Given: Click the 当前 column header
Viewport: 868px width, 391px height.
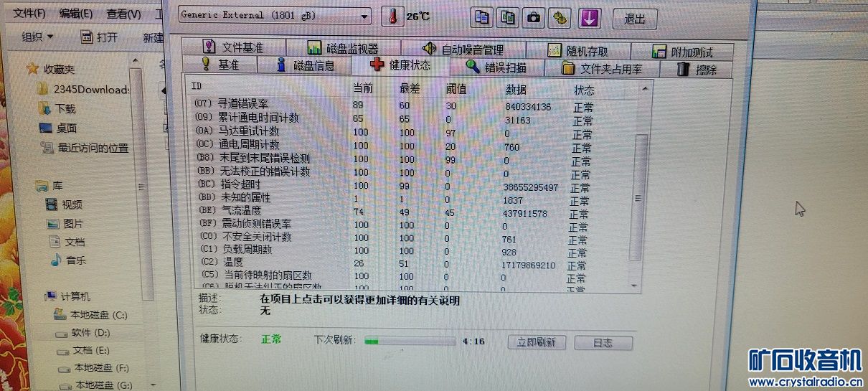Looking at the screenshot, I should tap(362, 88).
